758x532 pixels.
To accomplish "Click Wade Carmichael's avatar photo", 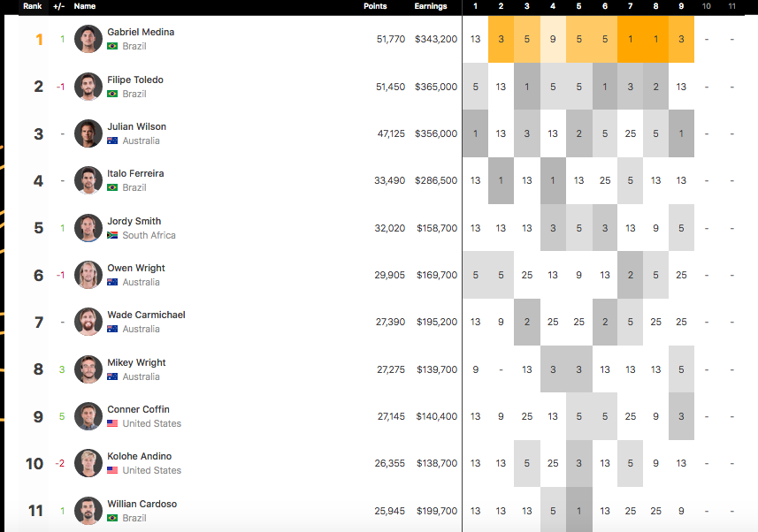I will (x=88, y=322).
